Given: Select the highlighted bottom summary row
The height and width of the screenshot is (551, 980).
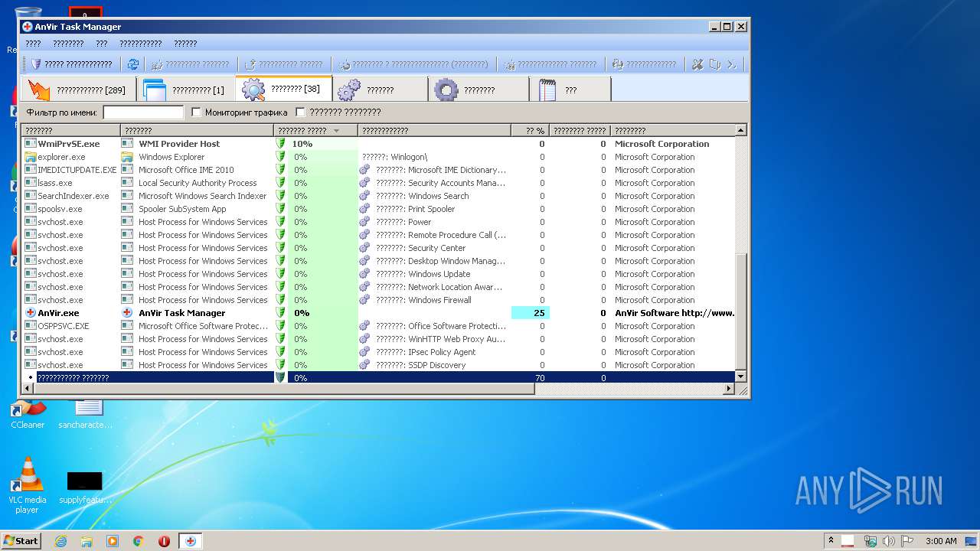Looking at the screenshot, I should [x=378, y=378].
